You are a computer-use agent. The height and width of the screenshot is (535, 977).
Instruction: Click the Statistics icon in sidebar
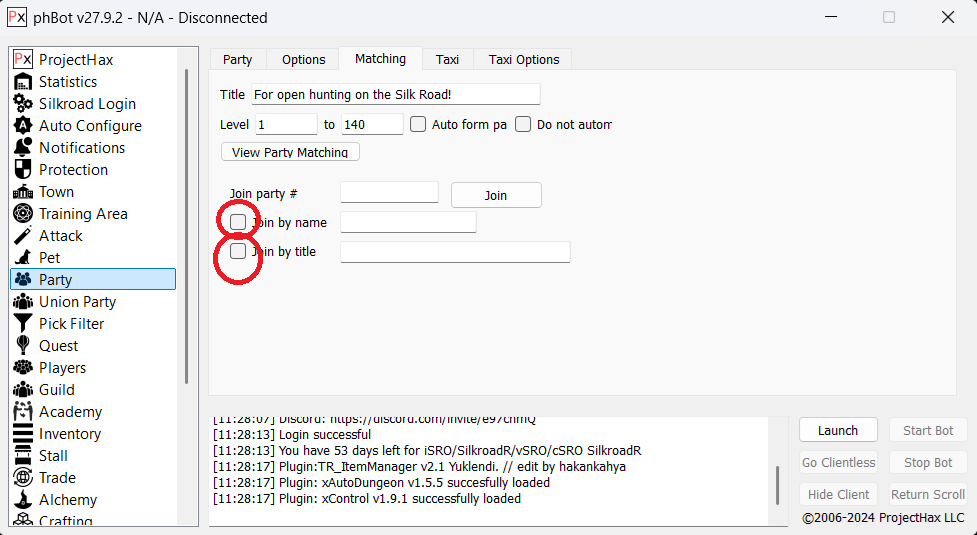(23, 82)
